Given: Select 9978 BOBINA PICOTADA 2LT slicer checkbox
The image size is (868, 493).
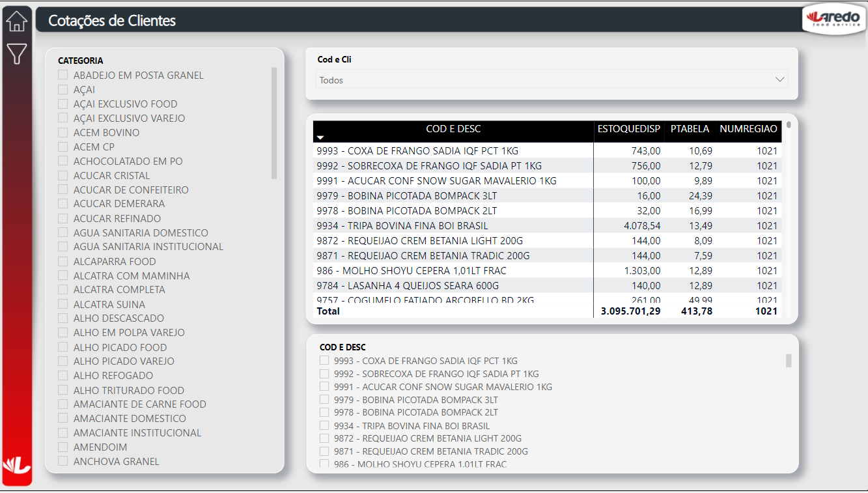Looking at the screenshot, I should (324, 412).
